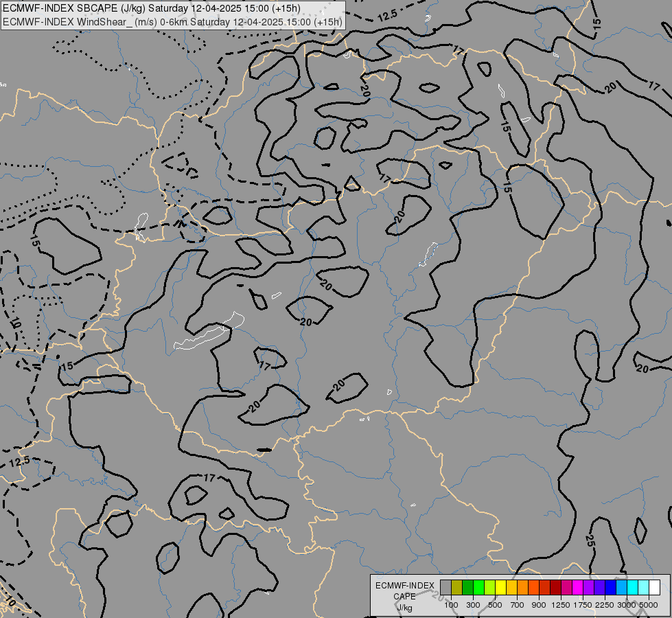The height and width of the screenshot is (618, 672).
Task: Click the bright green legend swatch
Action: click(x=478, y=588)
